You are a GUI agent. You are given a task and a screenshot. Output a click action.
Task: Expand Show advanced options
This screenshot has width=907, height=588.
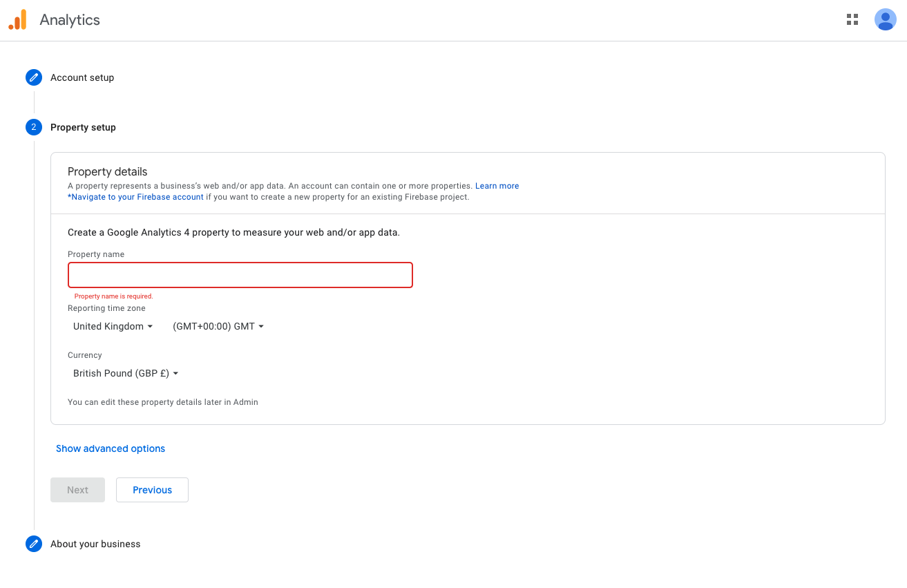[111, 448]
